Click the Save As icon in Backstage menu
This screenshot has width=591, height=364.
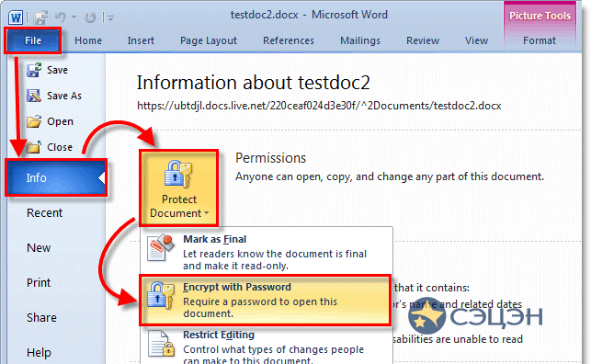click(34, 96)
